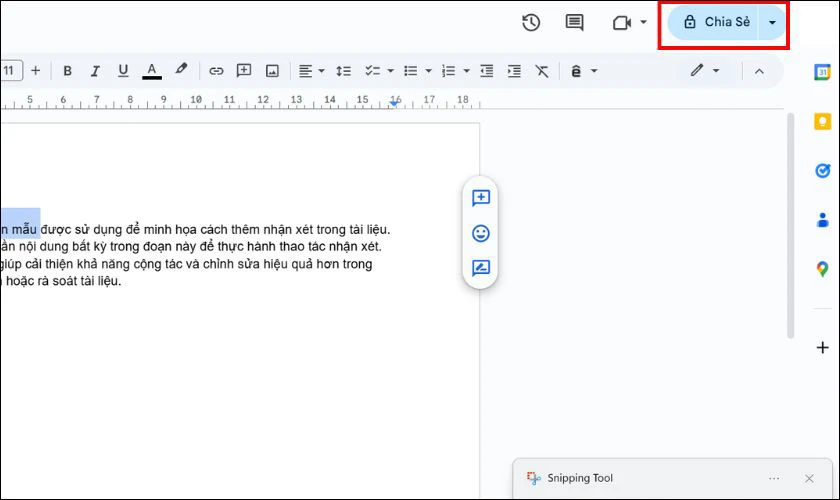Viewport: 840px width, 500px height.
Task: Add emoji reaction from margin button
Action: pyautogui.click(x=481, y=233)
